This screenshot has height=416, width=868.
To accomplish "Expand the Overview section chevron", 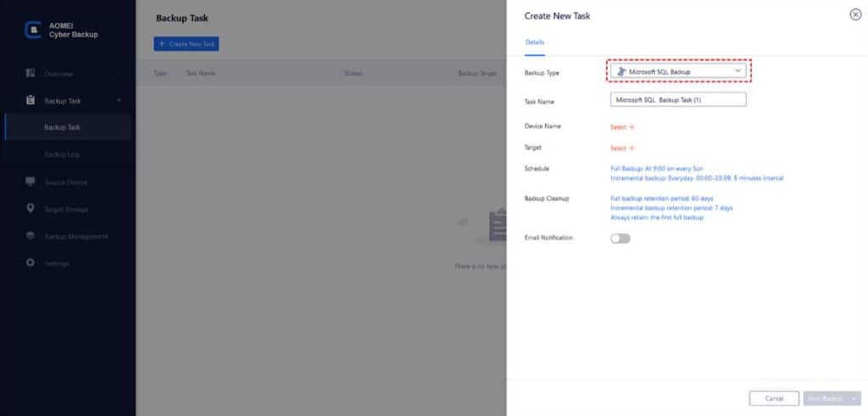I will [119, 74].
